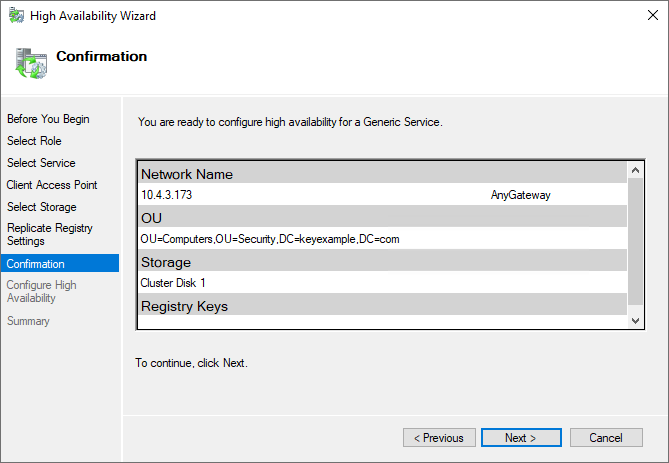
Task: Open the Select Role step
Action: 34,141
